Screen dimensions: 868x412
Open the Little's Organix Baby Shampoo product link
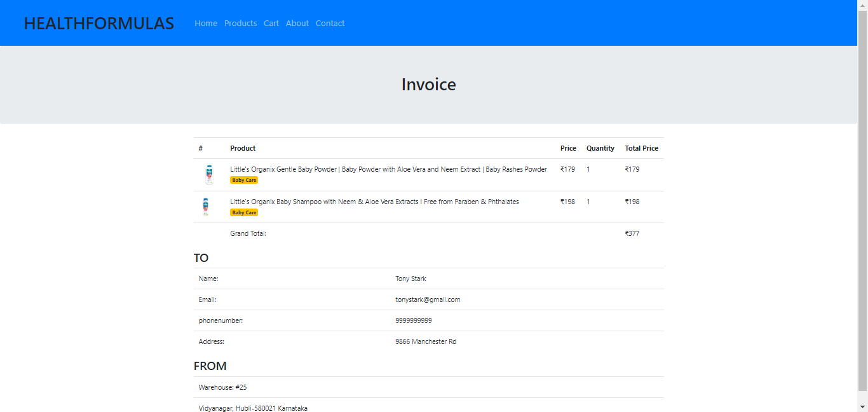click(x=375, y=201)
